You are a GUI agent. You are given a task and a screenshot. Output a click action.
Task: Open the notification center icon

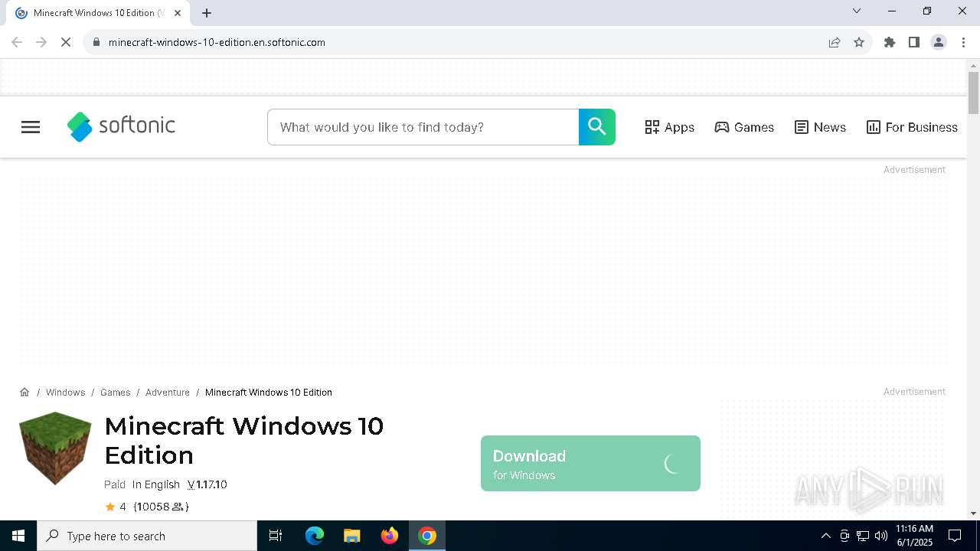coord(955,536)
